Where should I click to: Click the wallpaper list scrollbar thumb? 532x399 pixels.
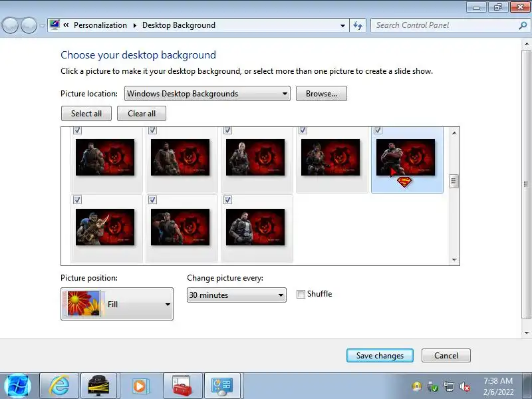tap(454, 181)
